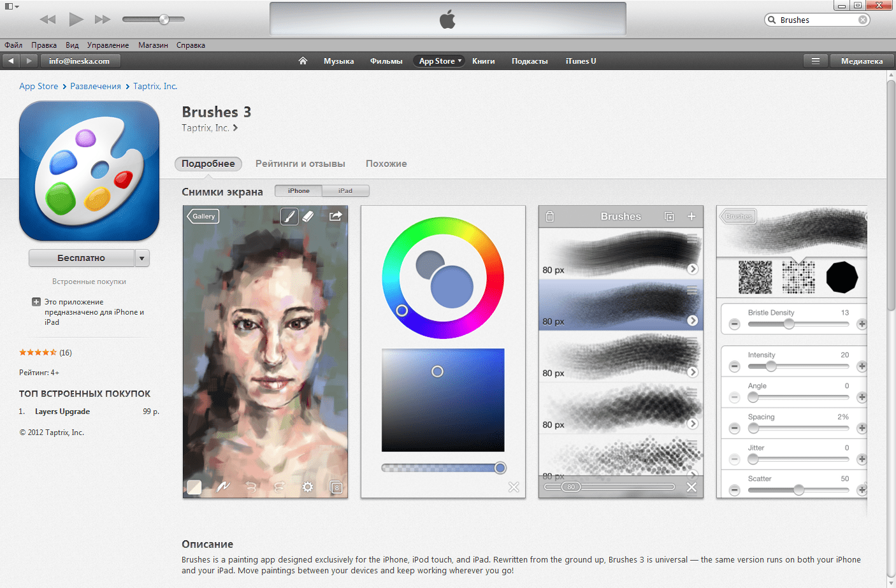Open the Управление menu
The width and height of the screenshot is (896, 588).
click(x=108, y=45)
